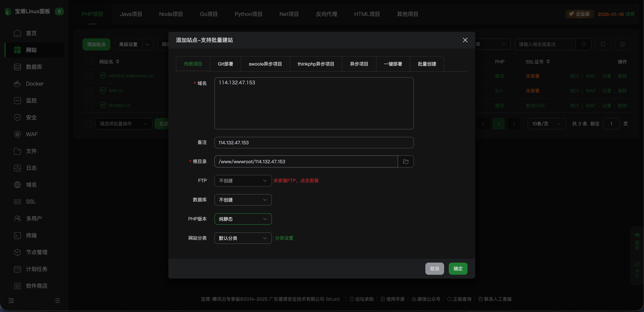This screenshot has height=312, width=644.
Task: Open the FTP 不创建 dropdown
Action: coord(243,180)
